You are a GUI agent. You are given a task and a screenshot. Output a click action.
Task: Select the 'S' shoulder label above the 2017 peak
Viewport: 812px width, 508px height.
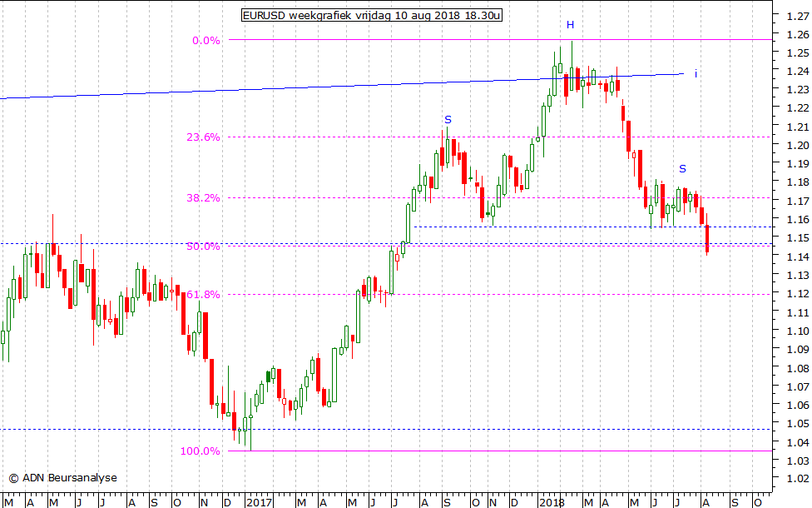(448, 120)
